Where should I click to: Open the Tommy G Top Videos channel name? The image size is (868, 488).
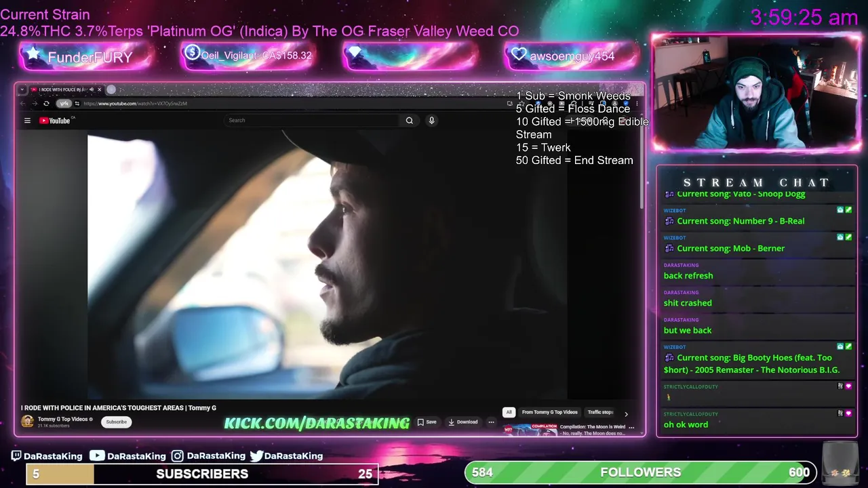coord(63,419)
